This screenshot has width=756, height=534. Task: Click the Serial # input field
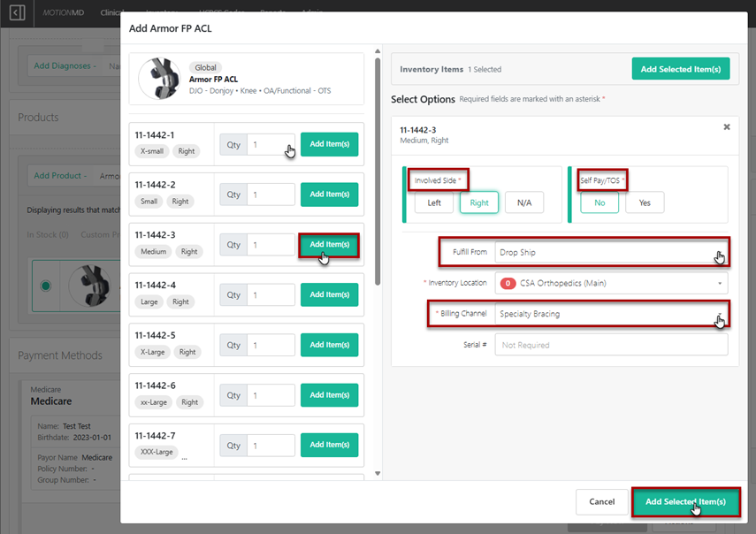click(x=611, y=345)
